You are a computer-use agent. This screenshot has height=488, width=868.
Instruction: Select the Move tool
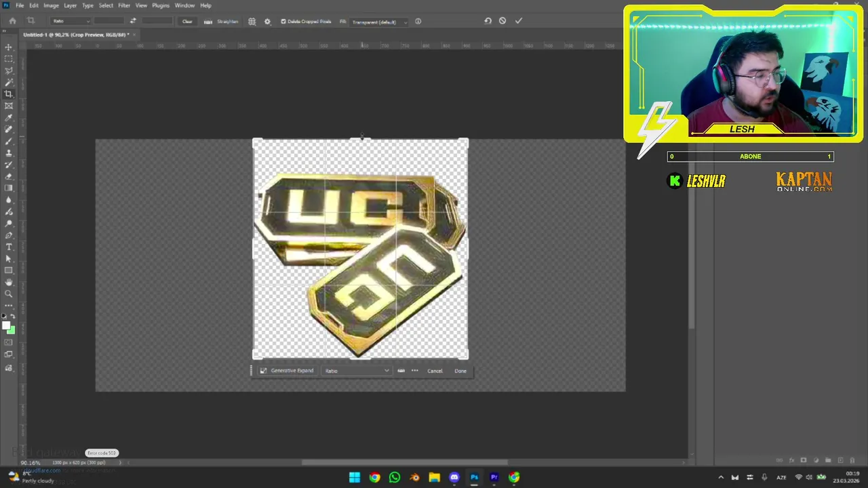[9, 47]
